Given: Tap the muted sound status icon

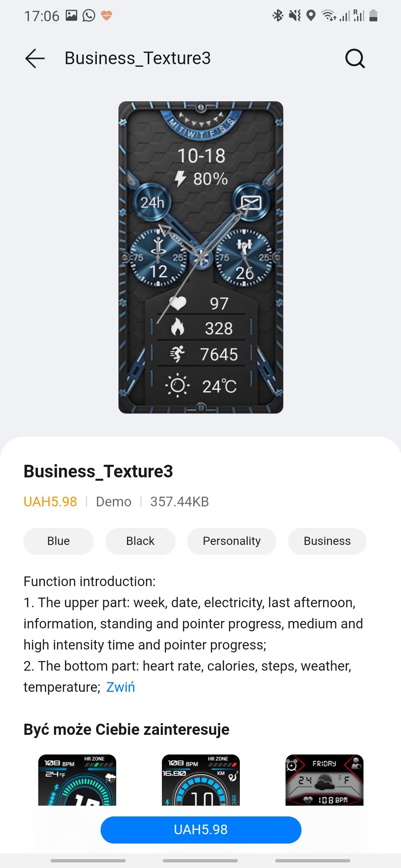Looking at the screenshot, I should [x=295, y=16].
